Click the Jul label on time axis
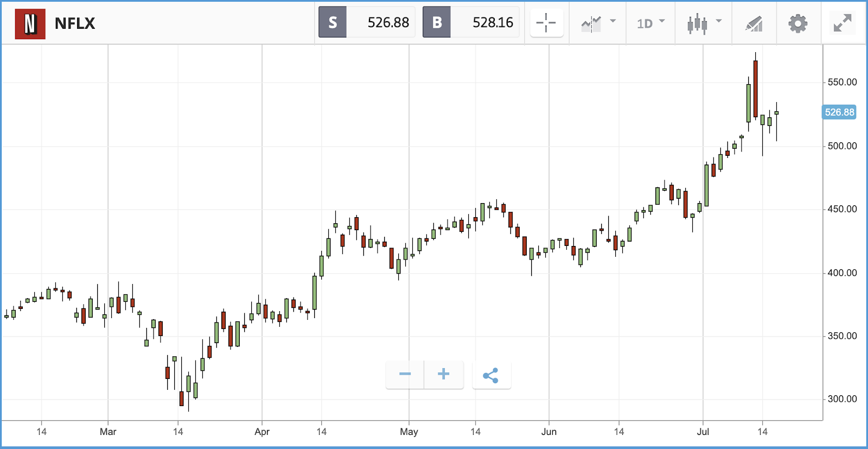This screenshot has height=449, width=868. [x=703, y=432]
